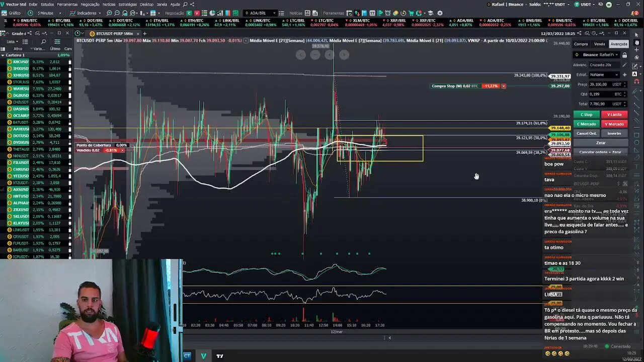Click the V Mercado button
Screen dimensions: 644x362
(x=614, y=124)
